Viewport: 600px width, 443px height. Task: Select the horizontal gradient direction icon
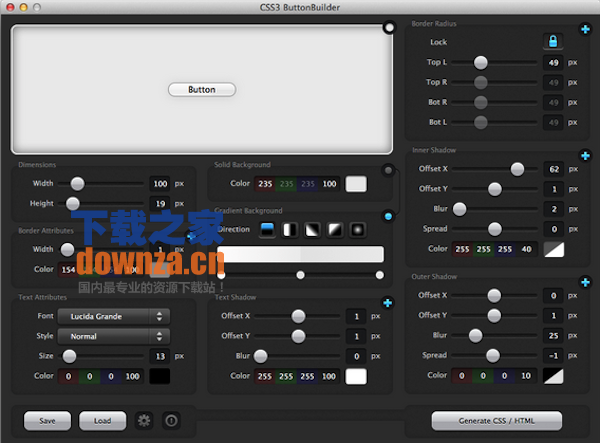(290, 230)
